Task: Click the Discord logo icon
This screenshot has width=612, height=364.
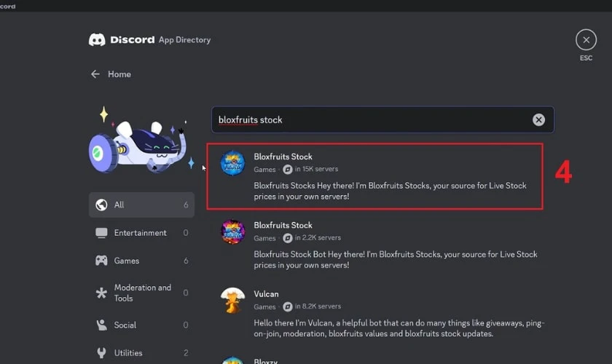Action: 97,40
